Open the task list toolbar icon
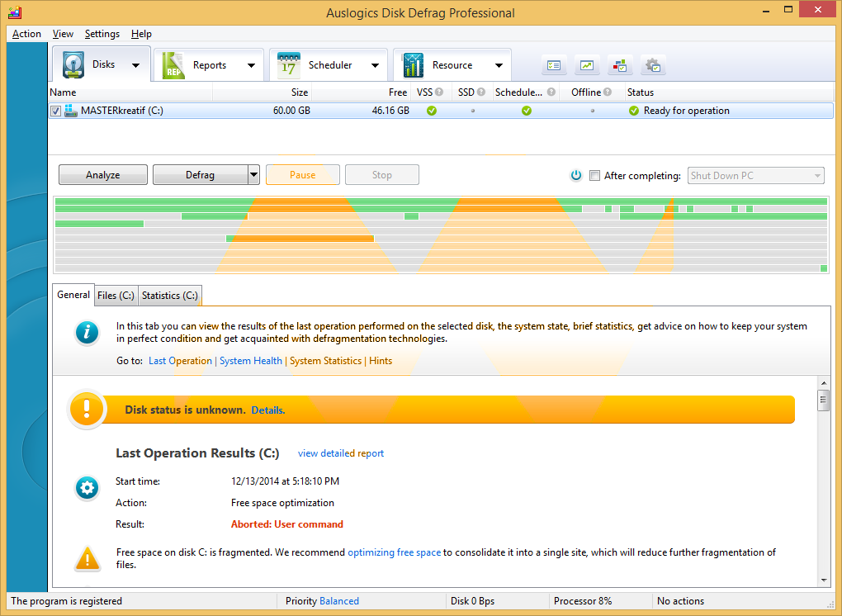The image size is (842, 616). [554, 65]
